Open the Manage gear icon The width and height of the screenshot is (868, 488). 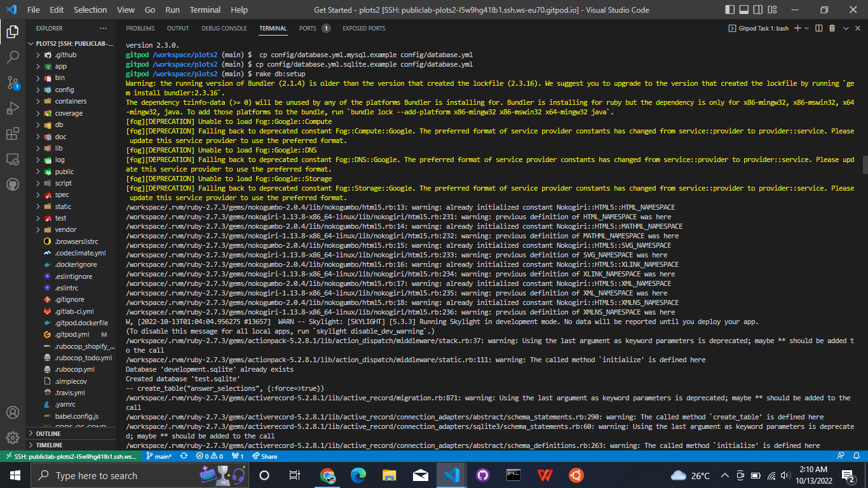(x=13, y=438)
